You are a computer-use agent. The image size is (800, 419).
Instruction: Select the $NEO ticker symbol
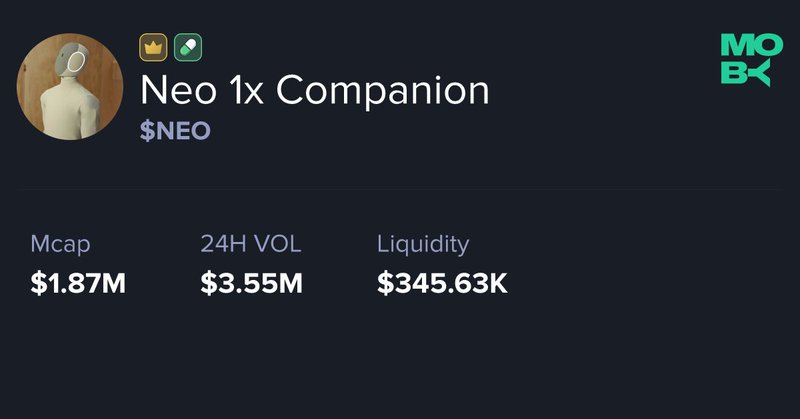(175, 131)
